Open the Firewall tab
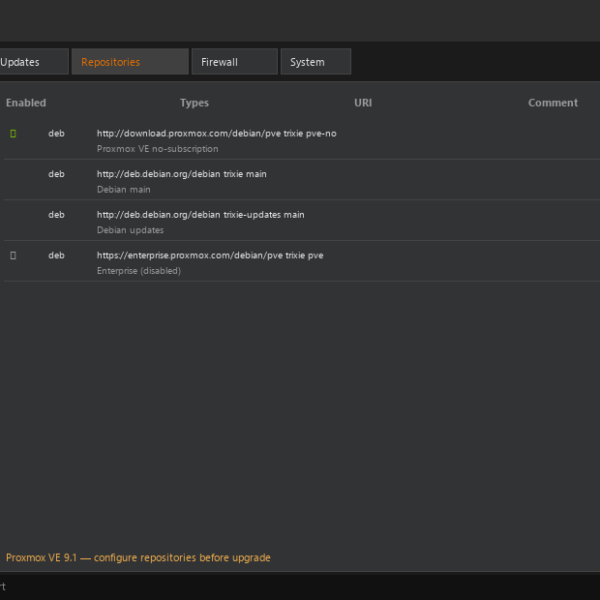This screenshot has height=600, width=600. [x=235, y=62]
